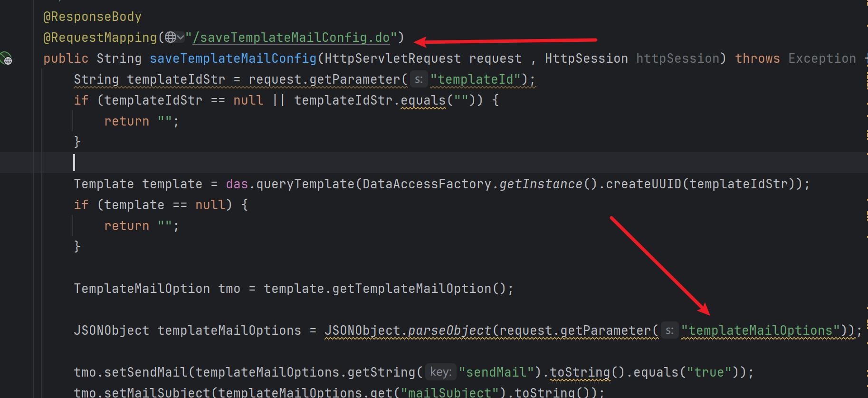Click the queryTemplate method call
This screenshot has width=868, height=398.
click(x=305, y=184)
